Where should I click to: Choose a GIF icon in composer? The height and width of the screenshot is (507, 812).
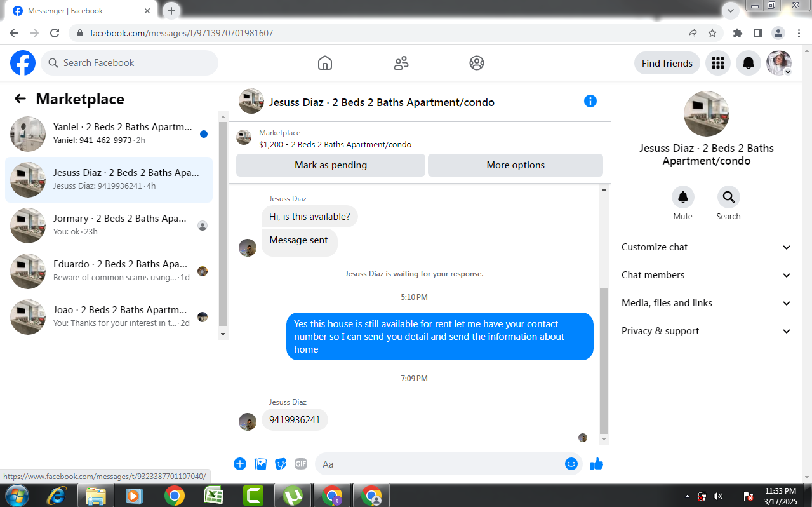click(x=301, y=464)
